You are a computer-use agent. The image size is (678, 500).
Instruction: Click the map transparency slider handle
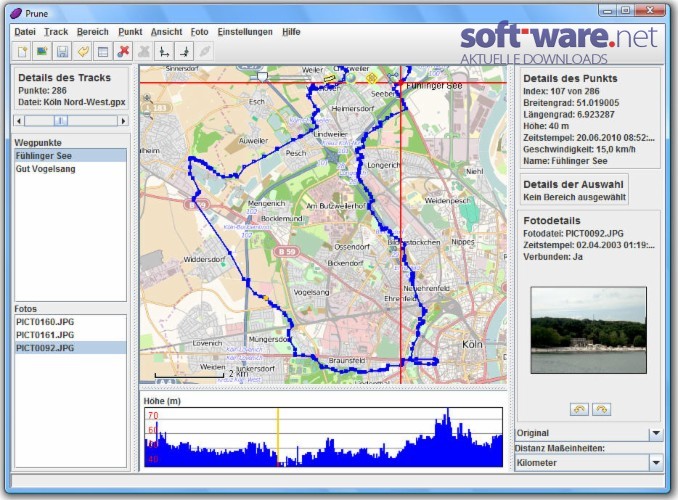pos(262,77)
